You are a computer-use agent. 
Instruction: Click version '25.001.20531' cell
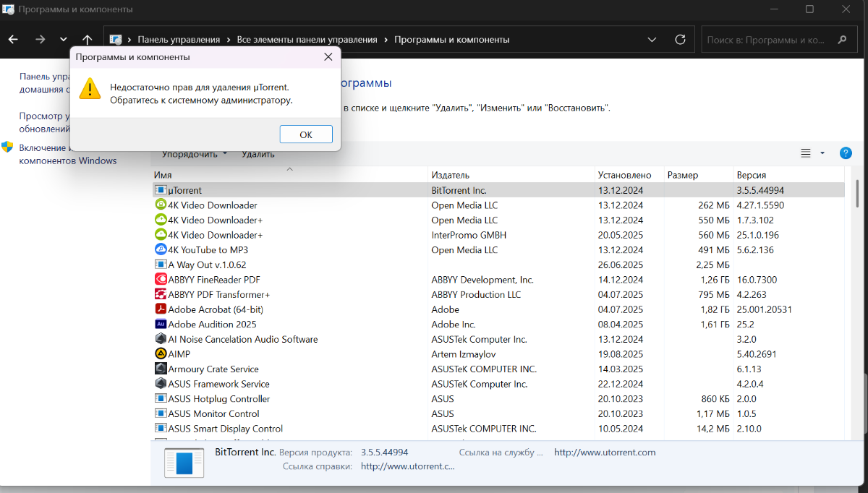coord(764,309)
